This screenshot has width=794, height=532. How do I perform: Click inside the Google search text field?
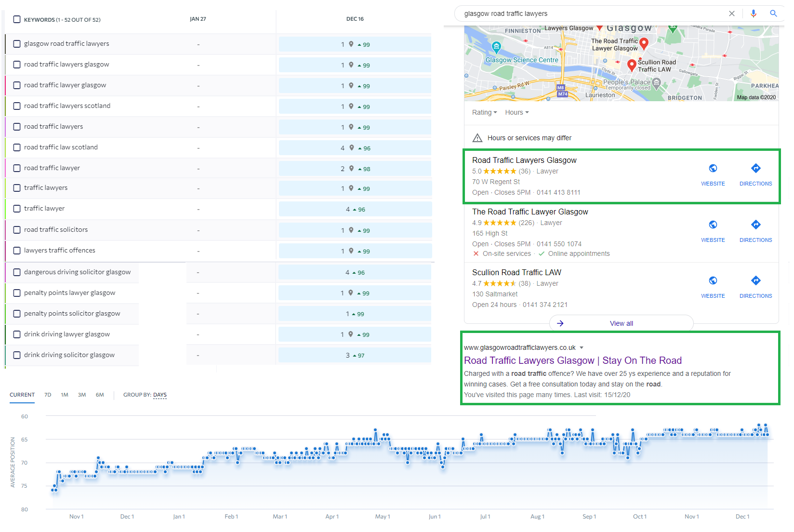click(593, 13)
